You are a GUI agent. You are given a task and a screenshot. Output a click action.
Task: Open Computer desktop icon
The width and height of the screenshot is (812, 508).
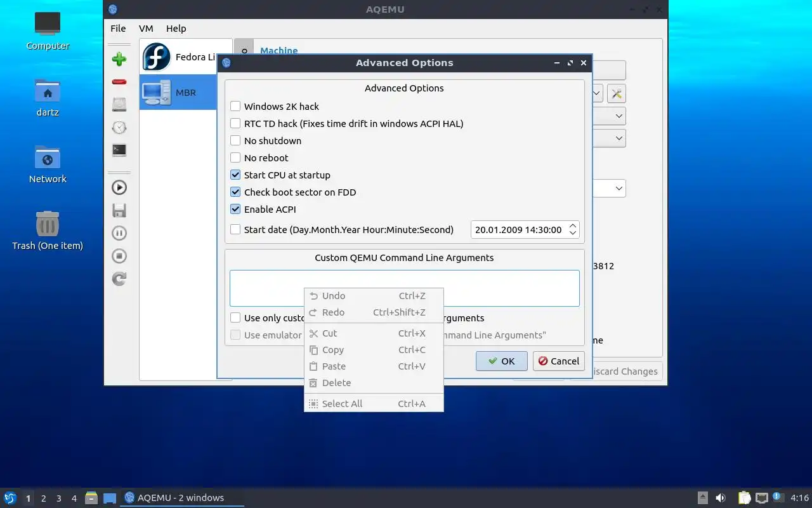(x=48, y=30)
